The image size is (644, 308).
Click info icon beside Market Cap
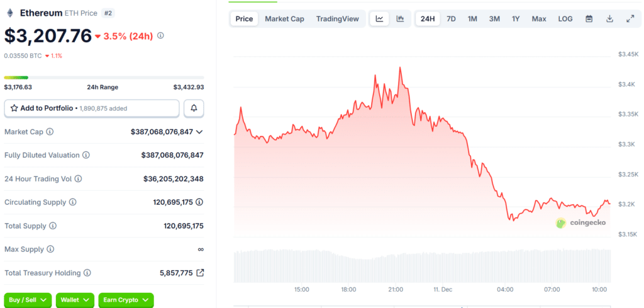click(x=50, y=132)
